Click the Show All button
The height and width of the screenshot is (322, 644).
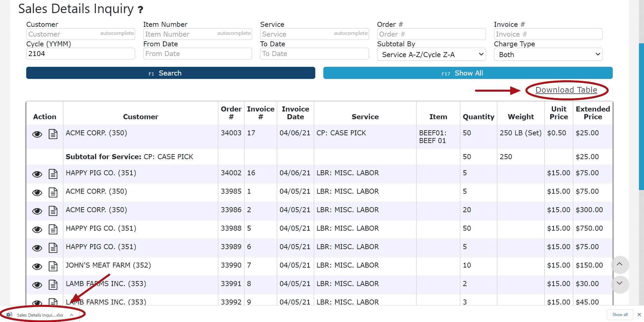point(468,73)
